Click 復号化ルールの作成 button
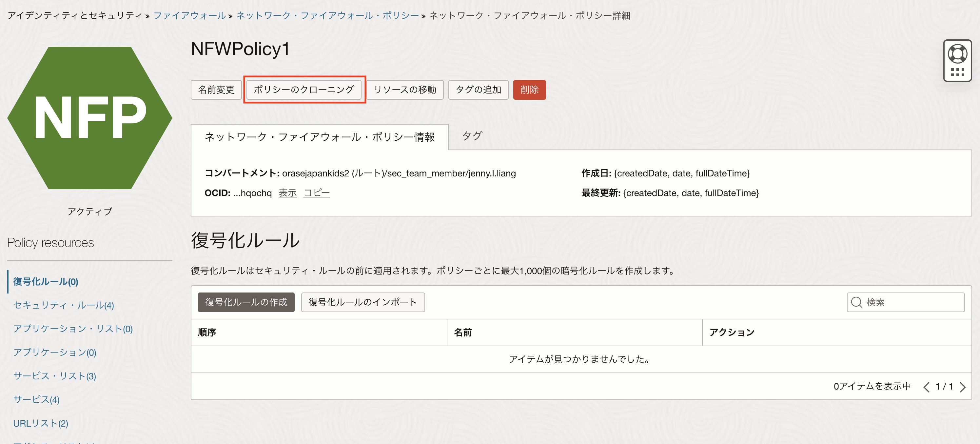This screenshot has height=444, width=980. click(246, 302)
